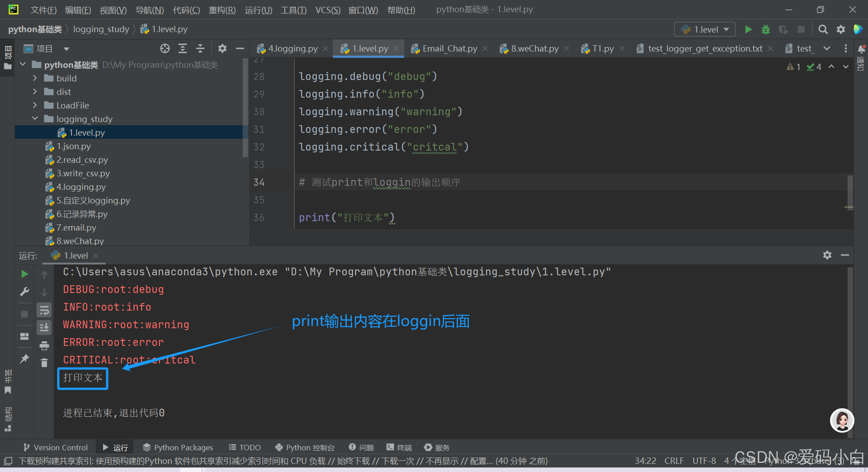Click Project tree vertical scrollbar
Image resolution: width=868 pixels, height=472 pixels.
point(245,109)
